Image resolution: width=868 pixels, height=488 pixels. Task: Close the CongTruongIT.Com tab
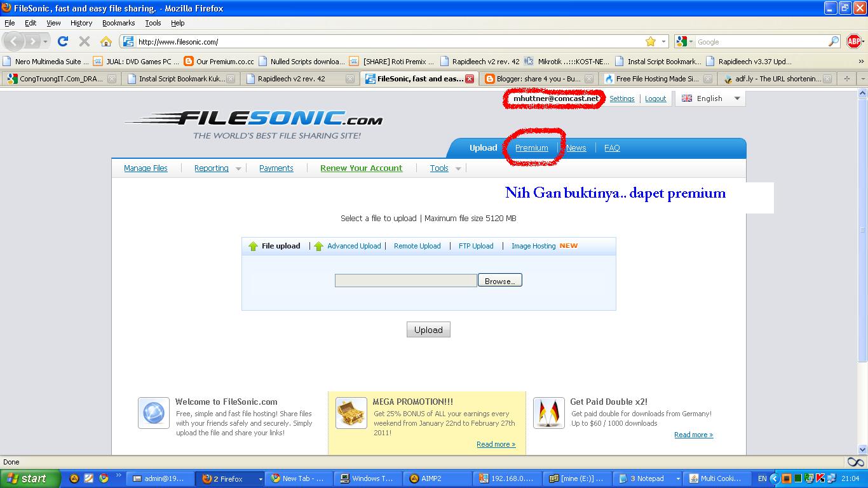tap(112, 79)
